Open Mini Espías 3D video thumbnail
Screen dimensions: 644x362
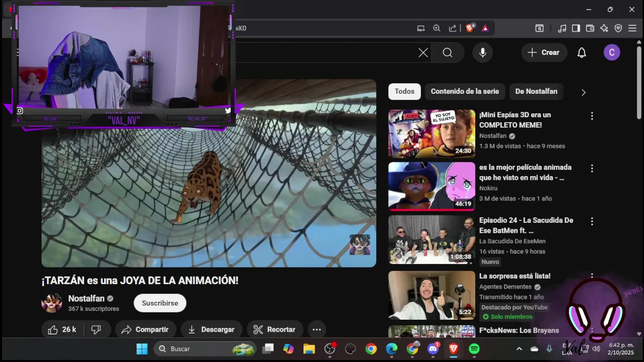pos(432,134)
